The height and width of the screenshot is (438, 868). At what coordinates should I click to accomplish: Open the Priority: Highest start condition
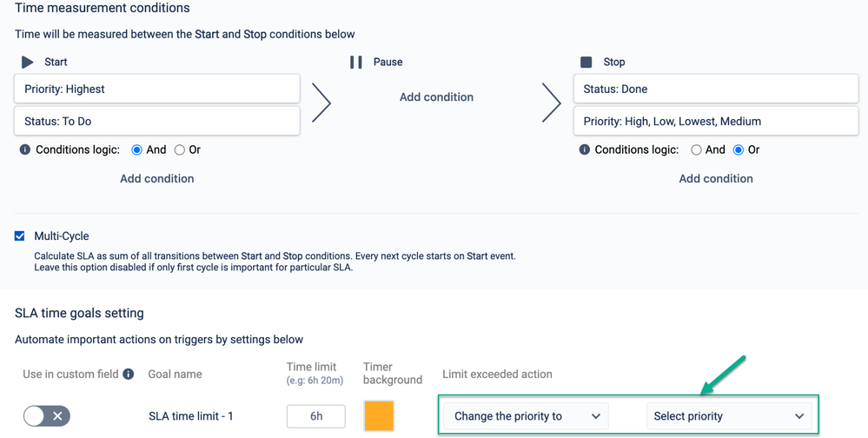(x=157, y=89)
